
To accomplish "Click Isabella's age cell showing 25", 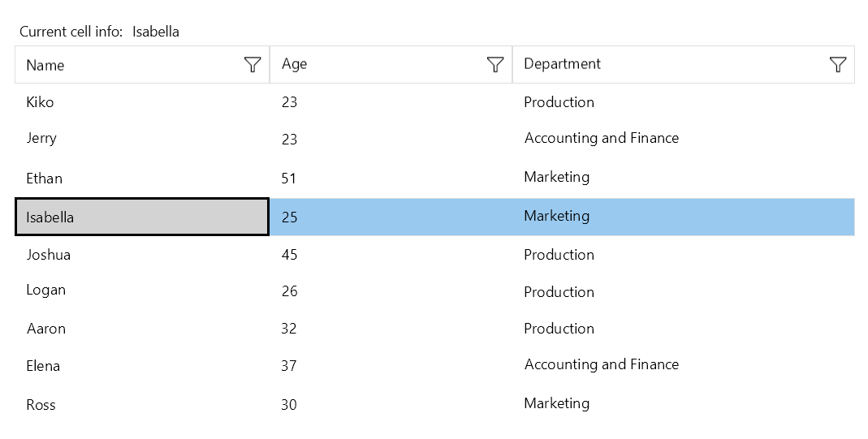I will tap(289, 217).
